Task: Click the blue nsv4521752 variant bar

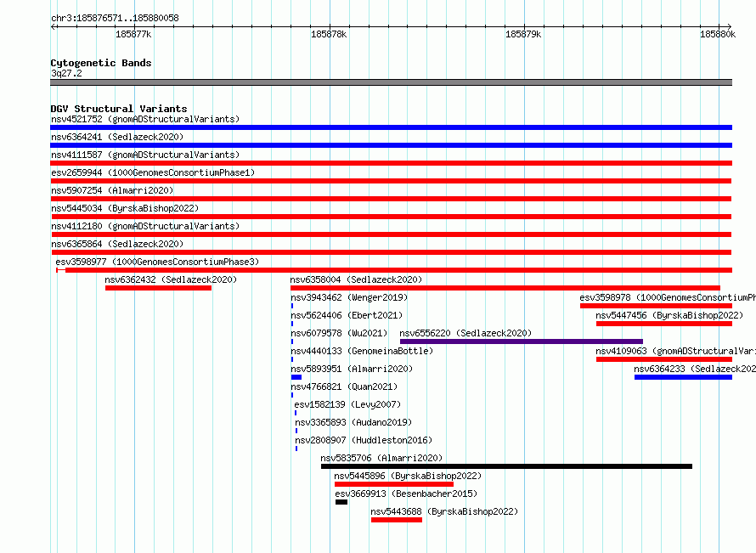Action: [x=391, y=127]
